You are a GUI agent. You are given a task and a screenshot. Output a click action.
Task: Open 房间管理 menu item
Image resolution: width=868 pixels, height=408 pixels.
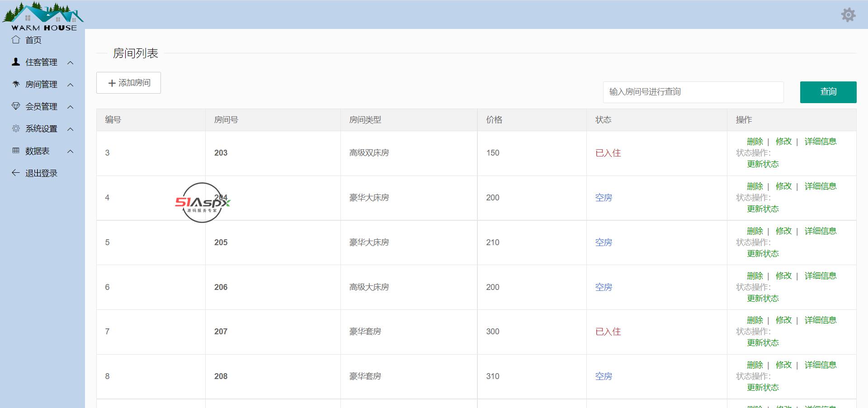click(x=41, y=85)
